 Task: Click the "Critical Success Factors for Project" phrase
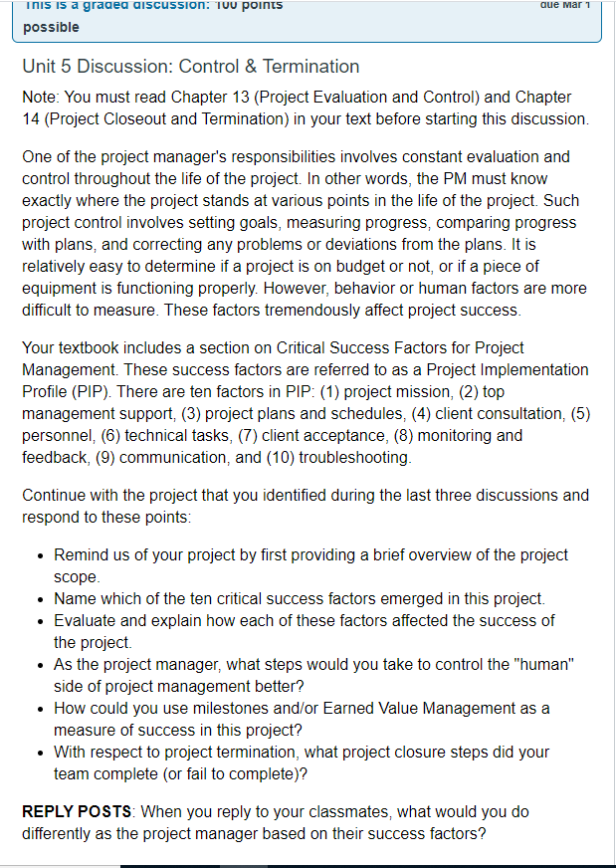coord(400,347)
